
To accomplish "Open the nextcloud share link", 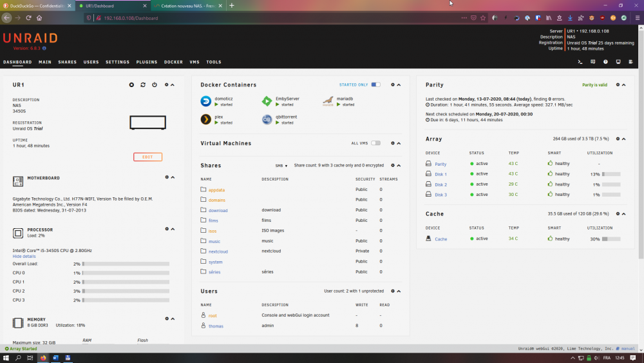I will pos(218,251).
